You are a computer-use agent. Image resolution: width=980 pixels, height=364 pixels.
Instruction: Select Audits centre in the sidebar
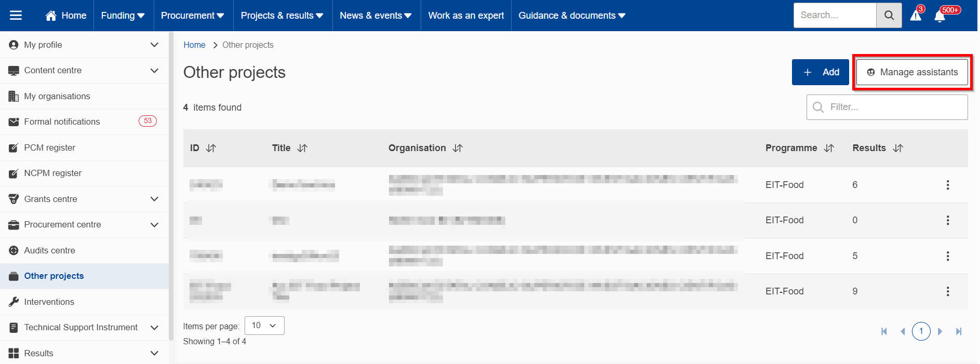pyautogui.click(x=84, y=250)
